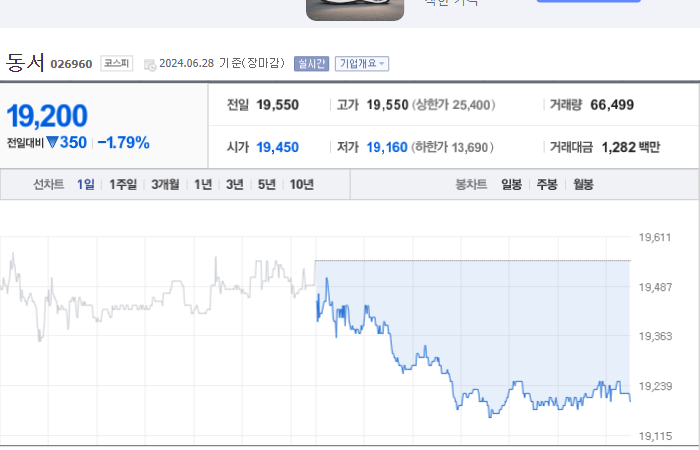Click trading value 1,282 백만
This screenshot has height=450, width=700.
click(631, 147)
